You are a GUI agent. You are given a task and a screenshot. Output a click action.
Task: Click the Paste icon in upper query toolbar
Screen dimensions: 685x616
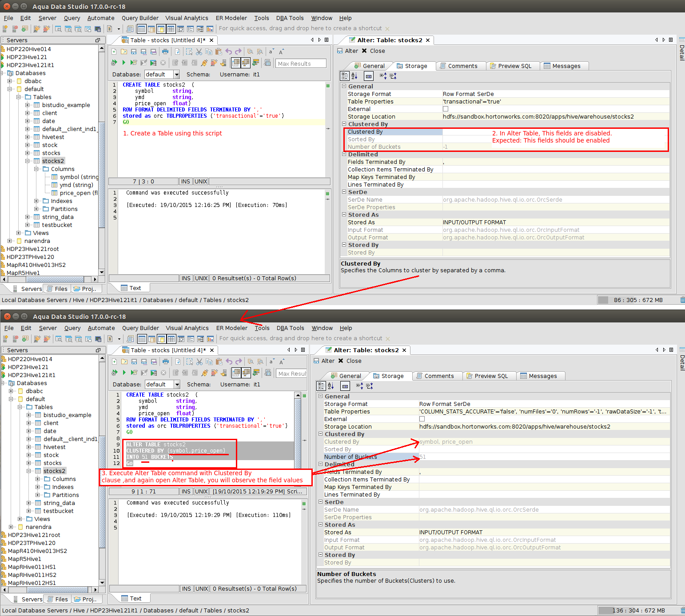219,52
